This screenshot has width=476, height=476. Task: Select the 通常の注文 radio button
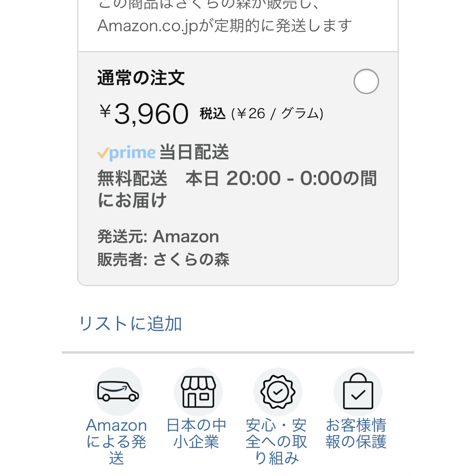(x=366, y=82)
